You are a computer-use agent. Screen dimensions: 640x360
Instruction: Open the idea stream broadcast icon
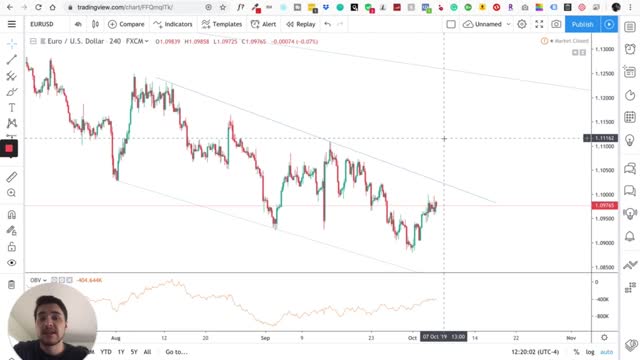point(630,213)
